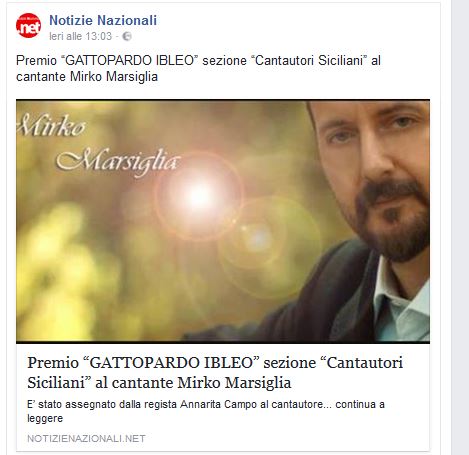This screenshot has width=469, height=455.
Task: Click 'Mirko Marsiglia' in the serif headline
Action: 234,382
